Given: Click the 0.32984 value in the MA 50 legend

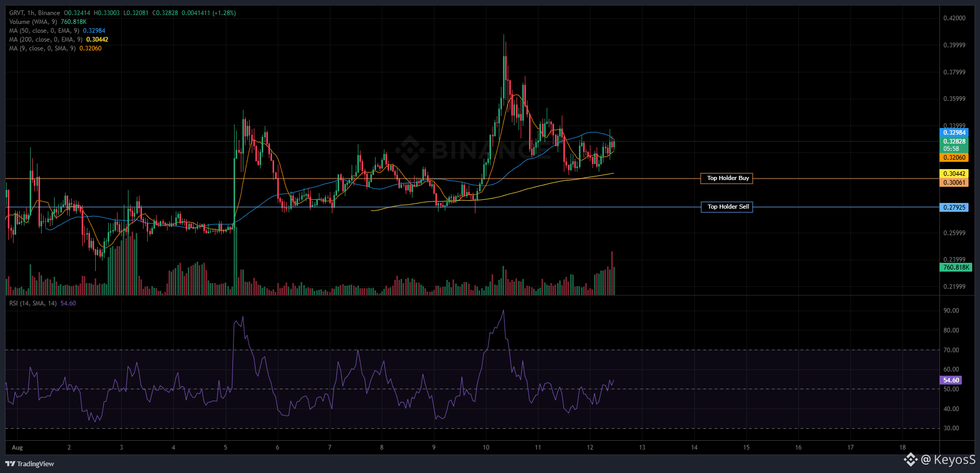Looking at the screenshot, I should point(94,31).
